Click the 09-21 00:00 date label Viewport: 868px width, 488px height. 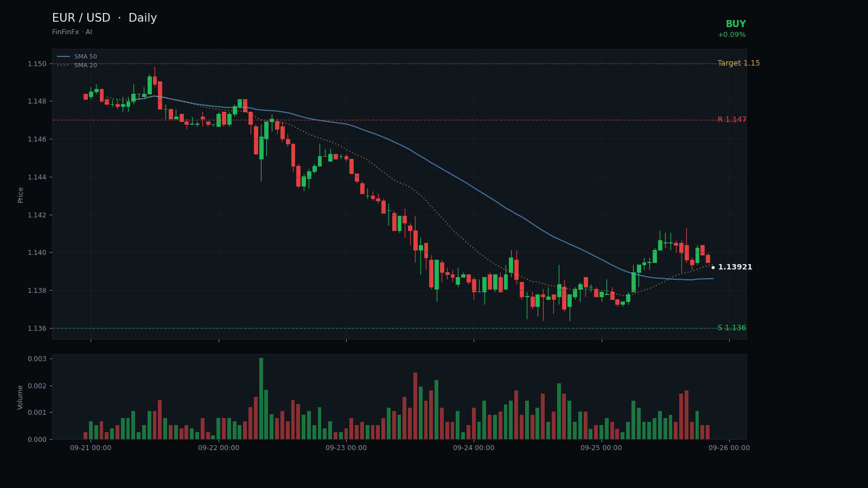pos(91,448)
